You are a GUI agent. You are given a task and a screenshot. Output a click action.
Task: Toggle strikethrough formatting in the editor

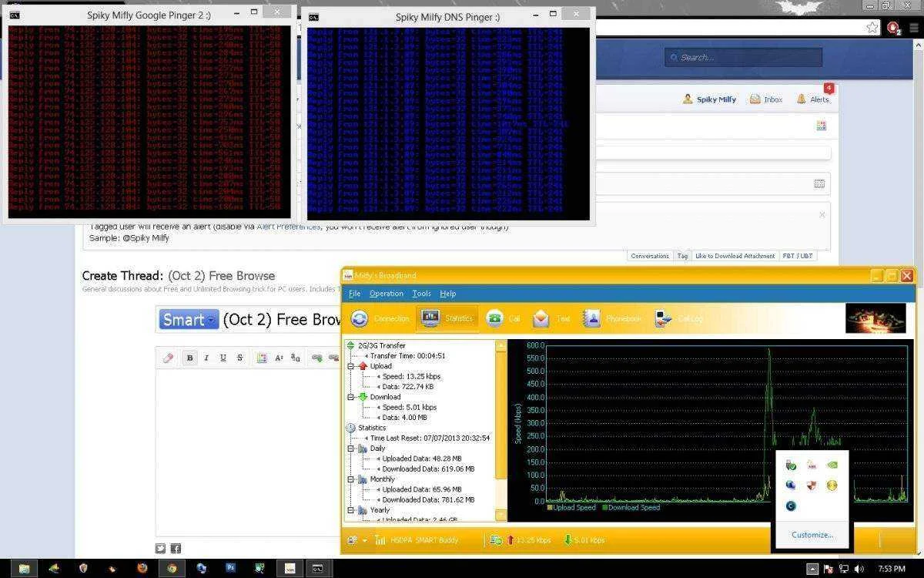[240, 358]
